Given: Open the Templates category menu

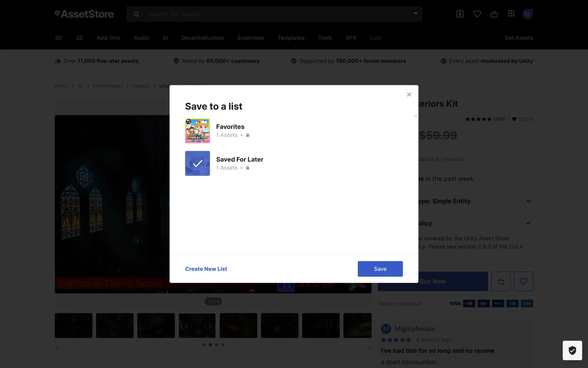Looking at the screenshot, I should (291, 38).
